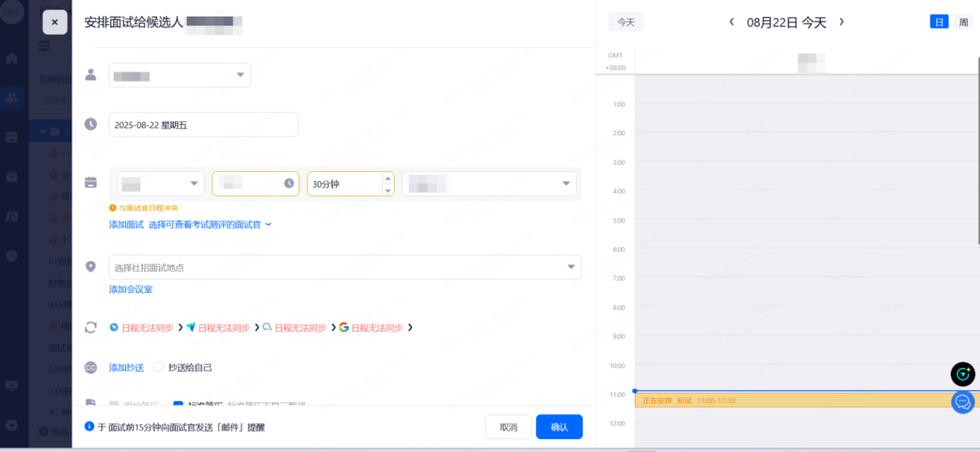The width and height of the screenshot is (980, 452).
Task: Click the info icon beside reminder text
Action: (x=89, y=426)
